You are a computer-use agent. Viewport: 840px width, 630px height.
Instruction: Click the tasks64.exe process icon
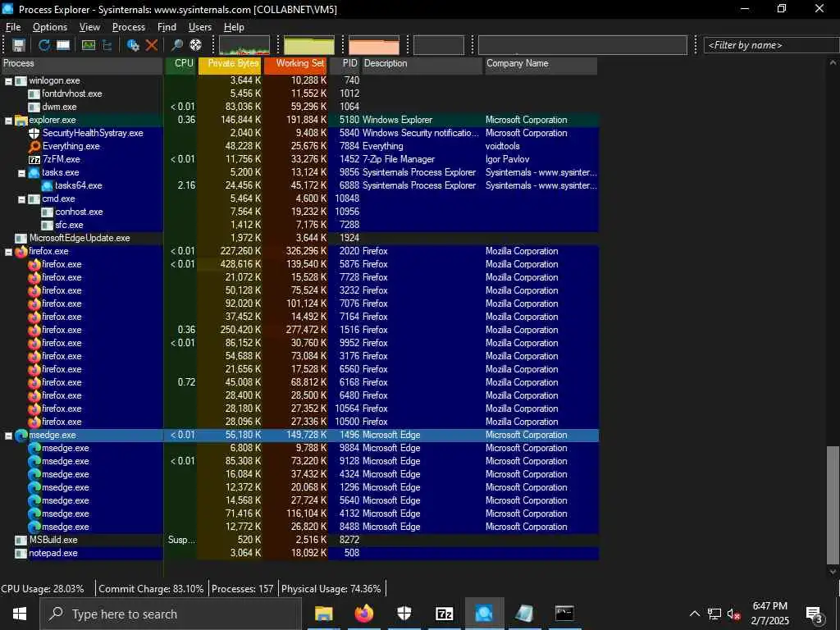pyautogui.click(x=47, y=186)
